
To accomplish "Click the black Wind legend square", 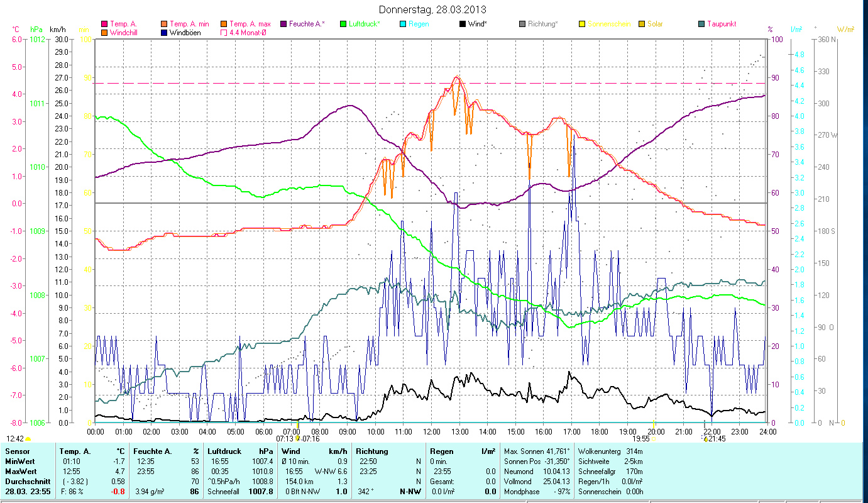I will (463, 25).
